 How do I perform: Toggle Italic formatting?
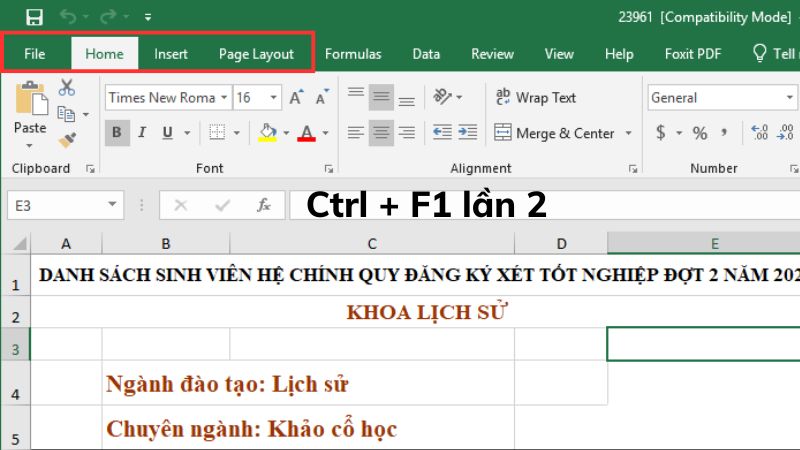[142, 133]
